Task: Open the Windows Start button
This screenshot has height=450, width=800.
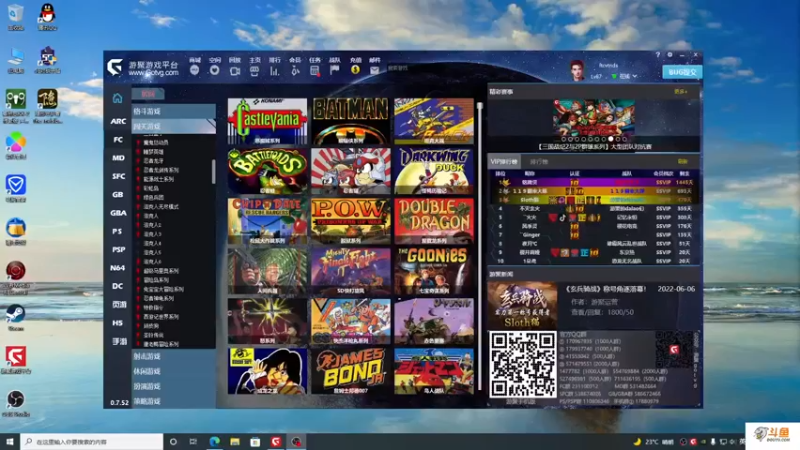Action: tap(10, 441)
